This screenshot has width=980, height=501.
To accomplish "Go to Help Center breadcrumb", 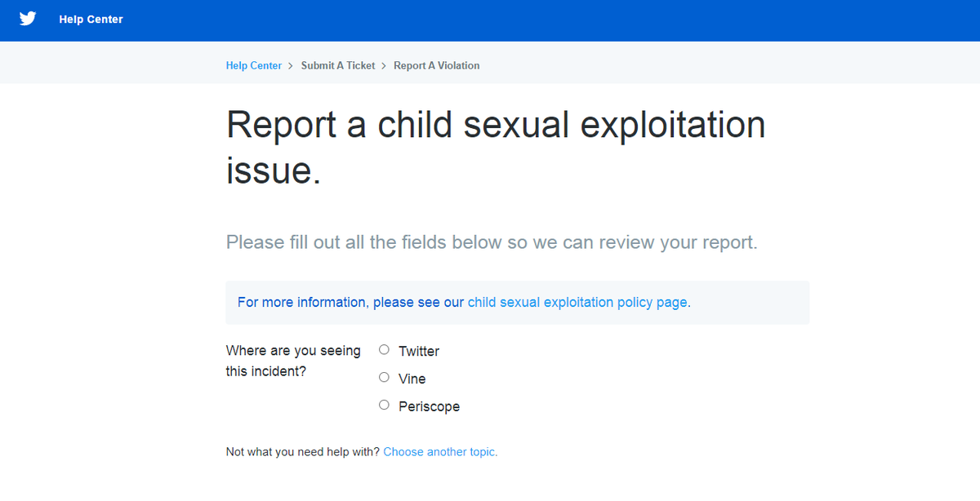I will click(254, 65).
